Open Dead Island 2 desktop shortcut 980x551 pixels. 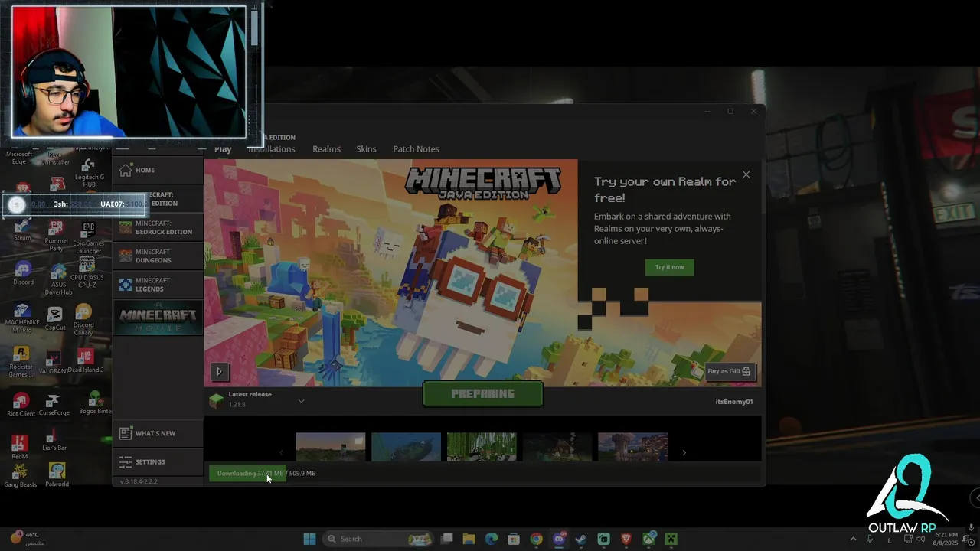point(85,360)
